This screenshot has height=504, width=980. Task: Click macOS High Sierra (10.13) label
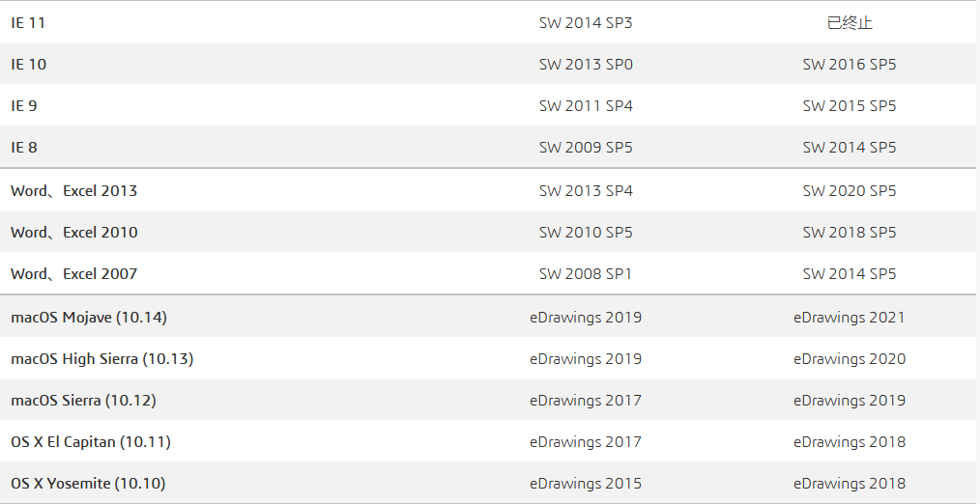pos(101,359)
